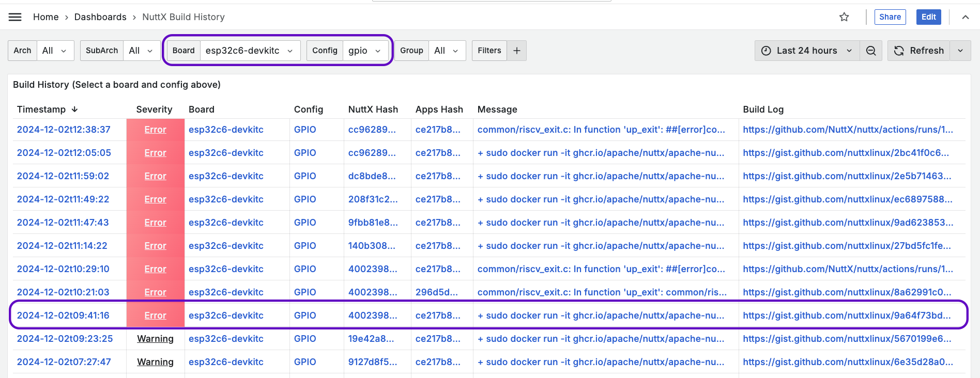Click NuttX hash 140b308...
Viewport: 980px width, 378px height.
372,246
